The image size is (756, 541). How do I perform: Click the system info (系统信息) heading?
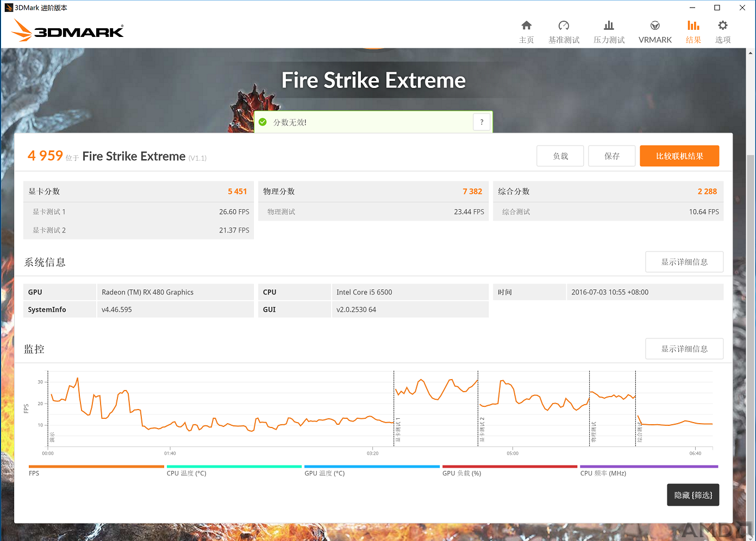point(45,262)
